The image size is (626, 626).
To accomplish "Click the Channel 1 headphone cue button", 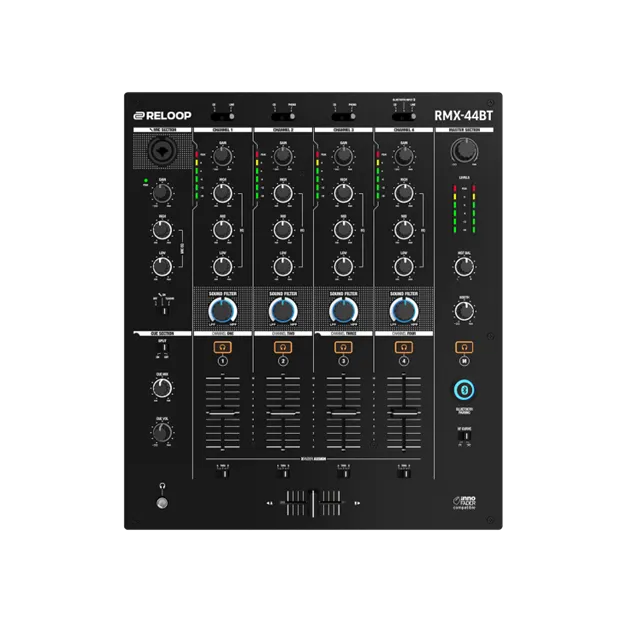I will coord(223,347).
